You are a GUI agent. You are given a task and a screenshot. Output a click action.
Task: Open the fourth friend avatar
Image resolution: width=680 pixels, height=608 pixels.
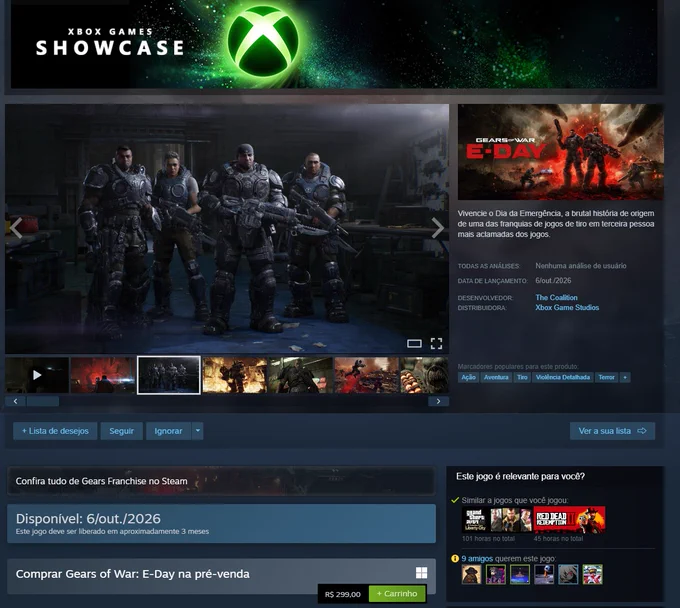pos(544,574)
